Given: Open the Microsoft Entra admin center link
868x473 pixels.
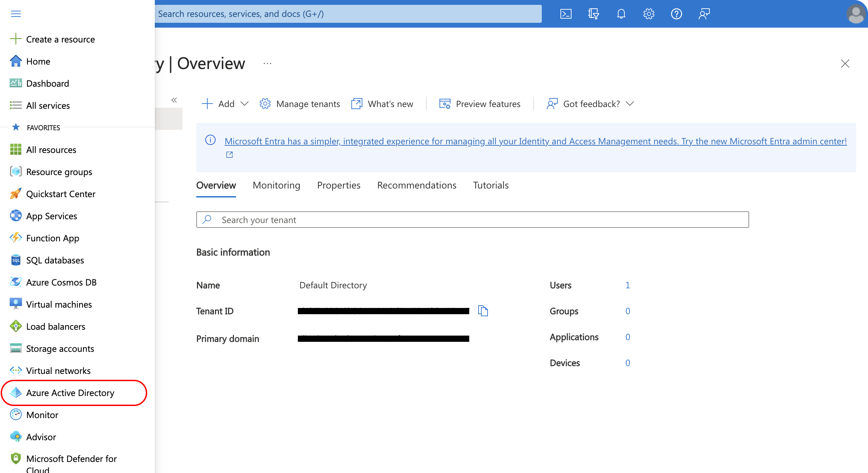Looking at the screenshot, I should pos(535,141).
